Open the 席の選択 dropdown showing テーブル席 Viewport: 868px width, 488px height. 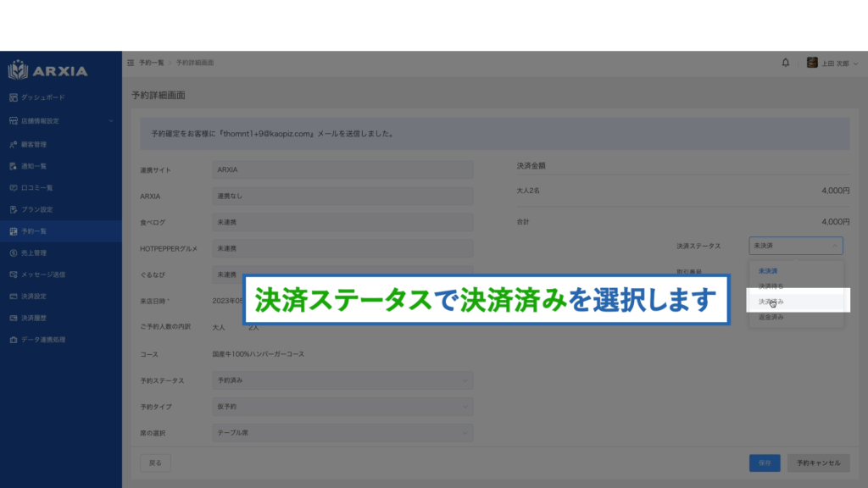[342, 433]
